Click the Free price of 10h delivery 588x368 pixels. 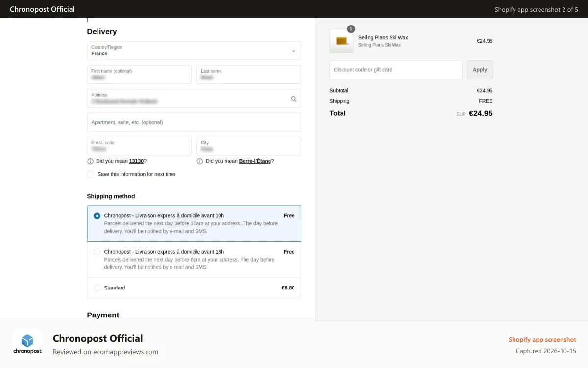(x=289, y=216)
